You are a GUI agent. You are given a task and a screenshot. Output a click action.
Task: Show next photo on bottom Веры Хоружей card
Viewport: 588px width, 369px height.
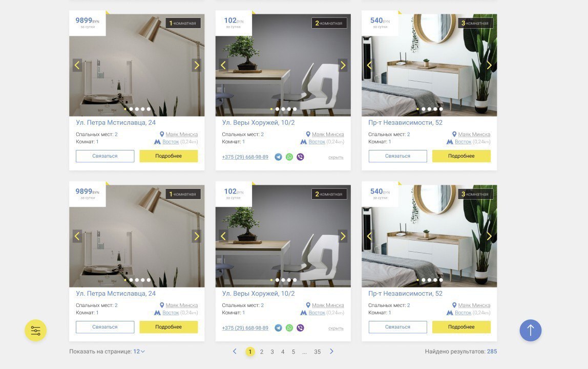pos(343,236)
